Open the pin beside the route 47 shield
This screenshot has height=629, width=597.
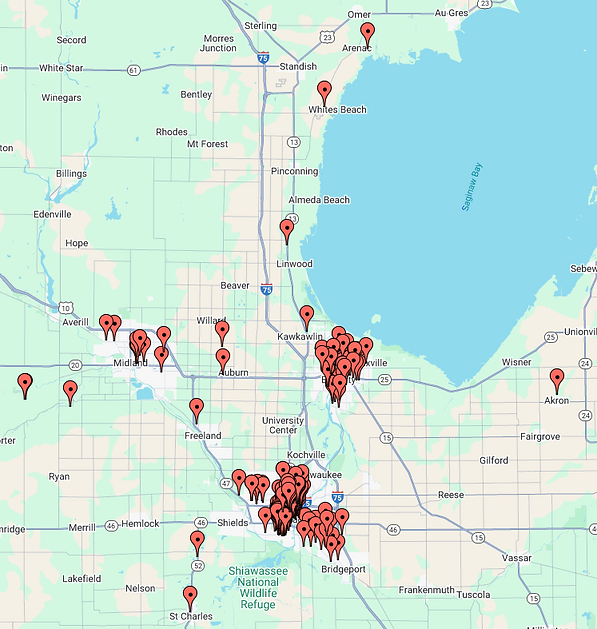239,481
